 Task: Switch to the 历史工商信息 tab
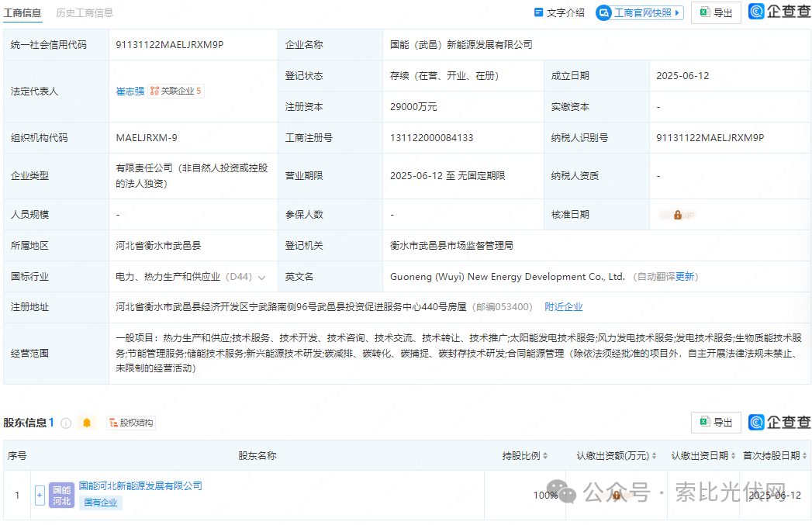85,12
